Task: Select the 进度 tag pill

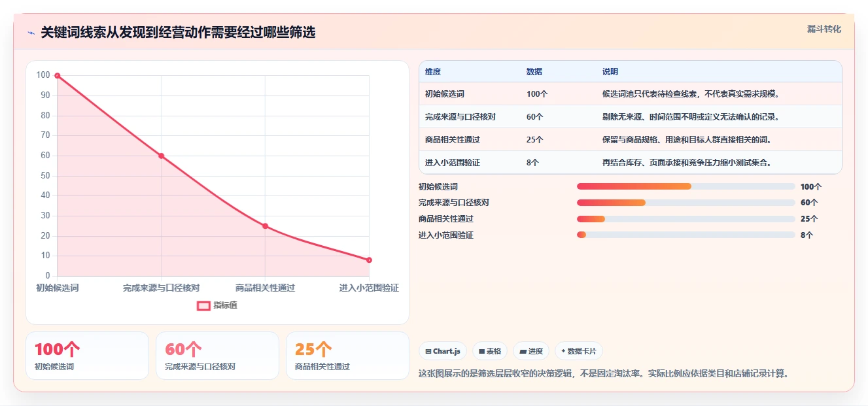Action: point(531,351)
